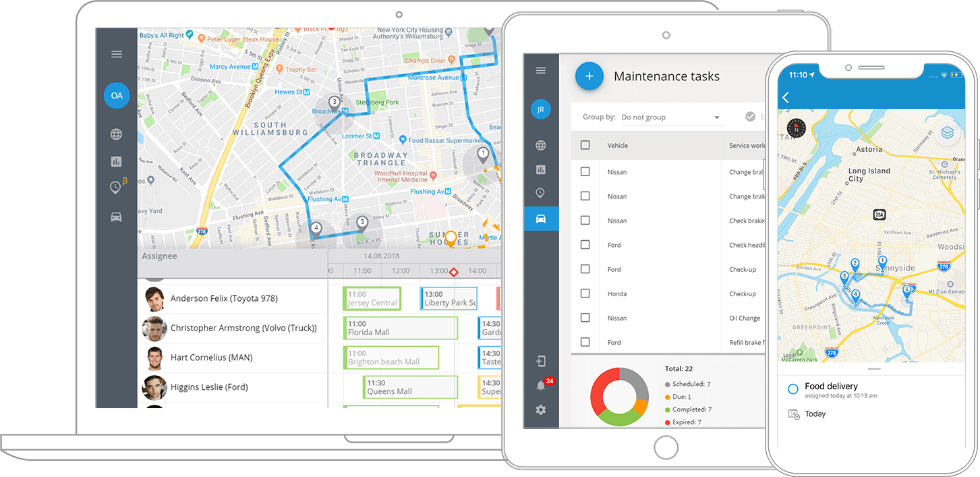980x477 pixels.
Task: Select the Food delivery task radio circle
Action: click(x=793, y=389)
